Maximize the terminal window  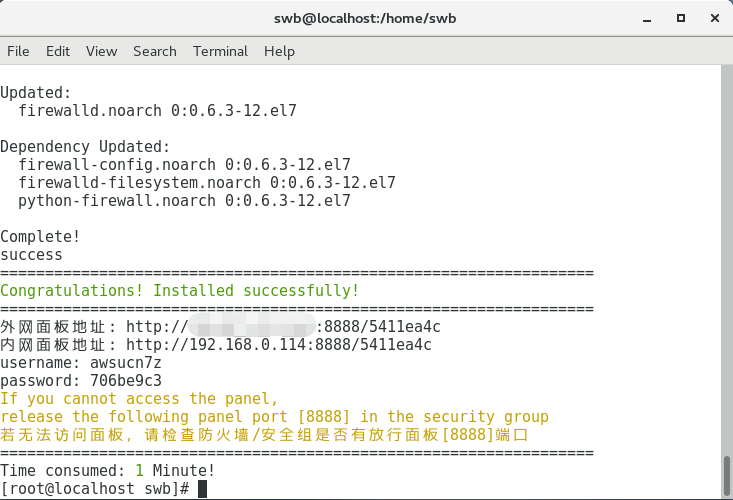point(681,18)
